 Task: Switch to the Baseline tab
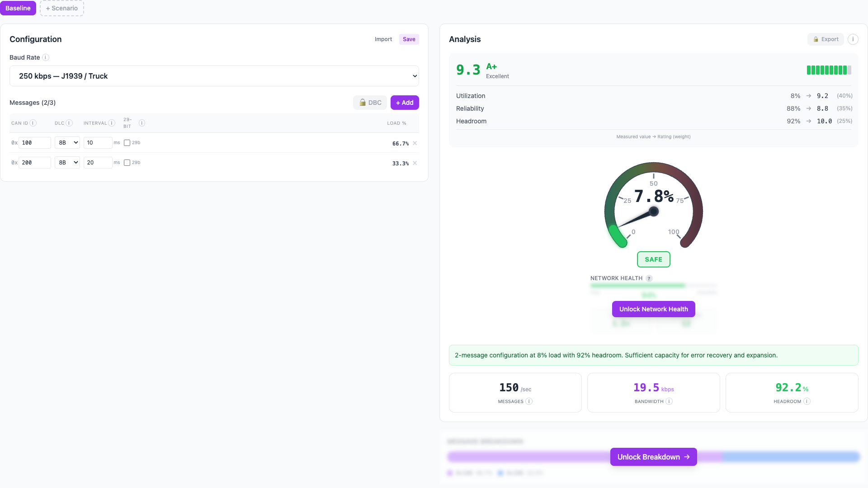(18, 8)
